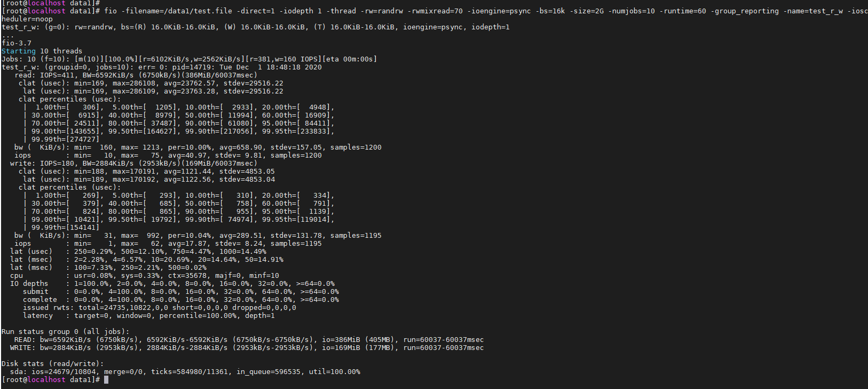Click the 99.99th=[274727] read percentile

coord(65,139)
